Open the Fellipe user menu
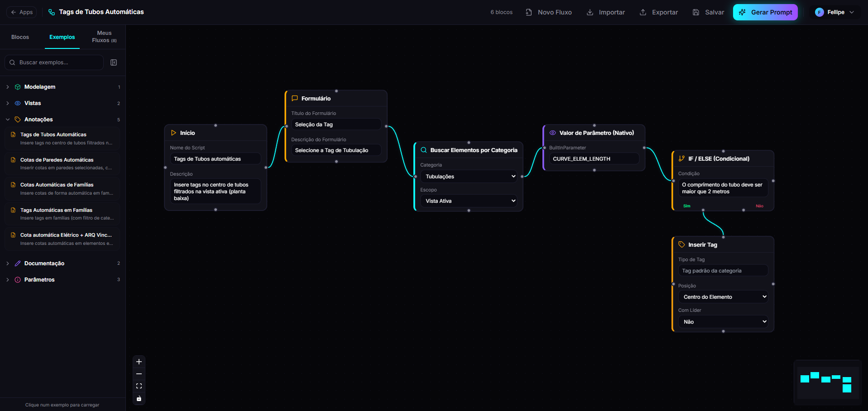 (834, 12)
